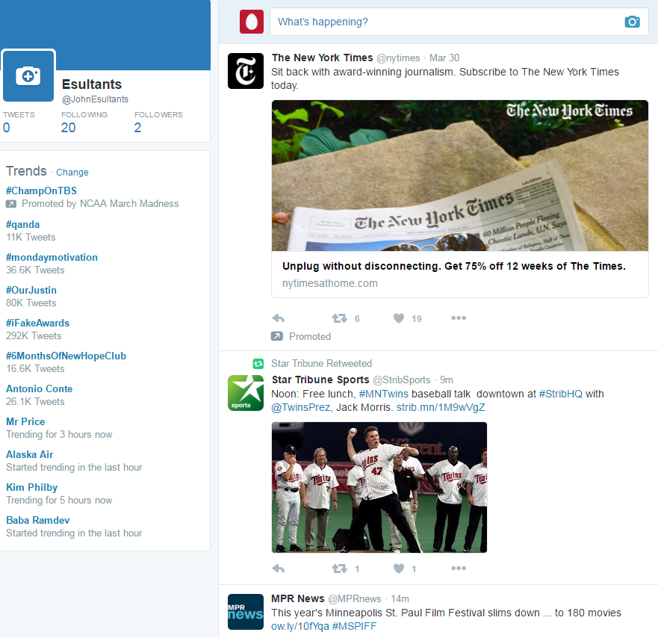Click promoted icon next to NCAA March Madness
Screen dimensions: 658x644
click(11, 204)
